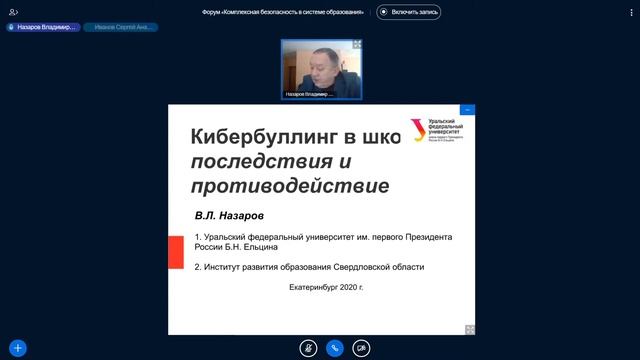This screenshot has height=360, width=640.
Task: Expand the speaker video to fullscreen
Action: tap(357, 44)
